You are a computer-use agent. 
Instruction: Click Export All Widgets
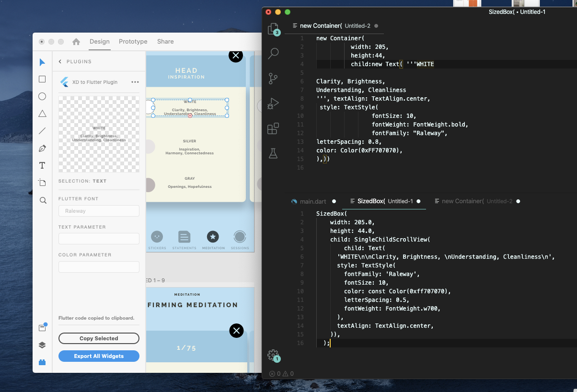(99, 356)
